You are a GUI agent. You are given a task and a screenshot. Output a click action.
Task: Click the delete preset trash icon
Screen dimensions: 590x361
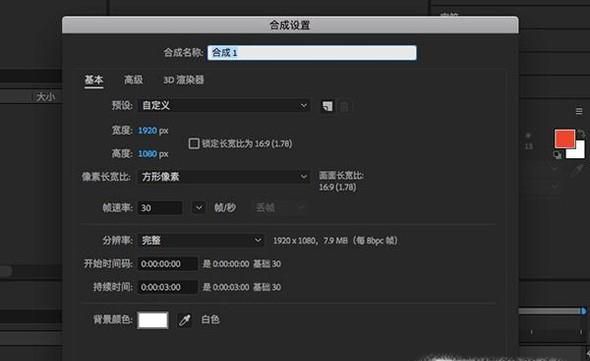point(344,107)
